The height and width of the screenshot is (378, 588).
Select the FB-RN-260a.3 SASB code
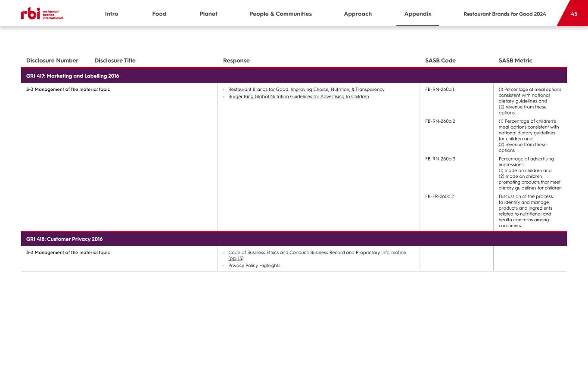440,159
